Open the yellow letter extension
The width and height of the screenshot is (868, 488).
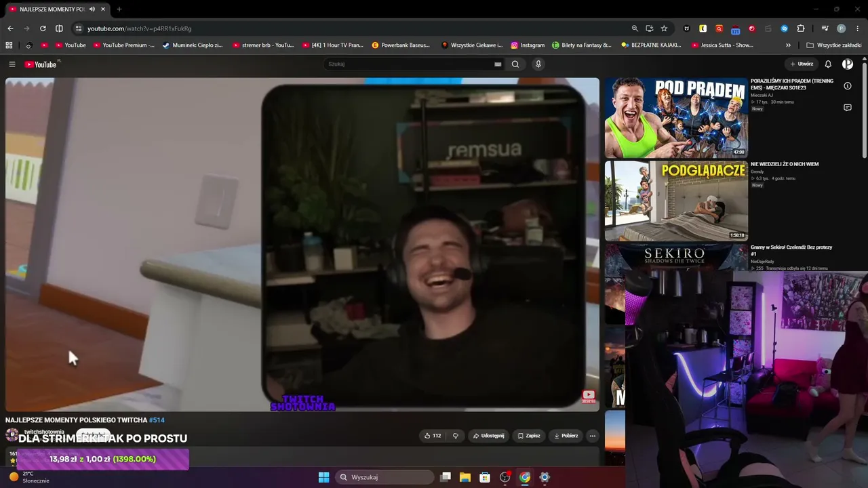point(703,28)
